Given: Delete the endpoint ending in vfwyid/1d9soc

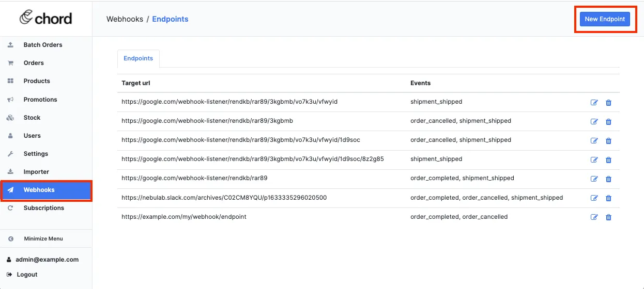Looking at the screenshot, I should (x=608, y=141).
